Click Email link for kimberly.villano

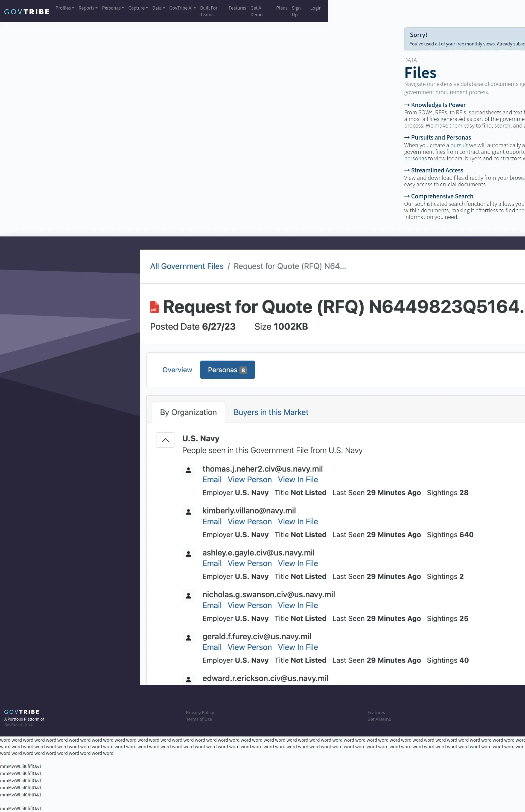[x=212, y=522]
